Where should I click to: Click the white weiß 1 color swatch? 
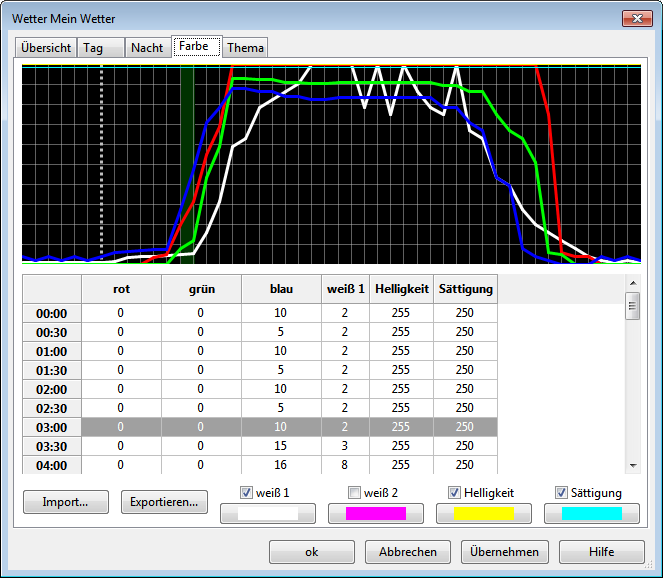pos(269,513)
